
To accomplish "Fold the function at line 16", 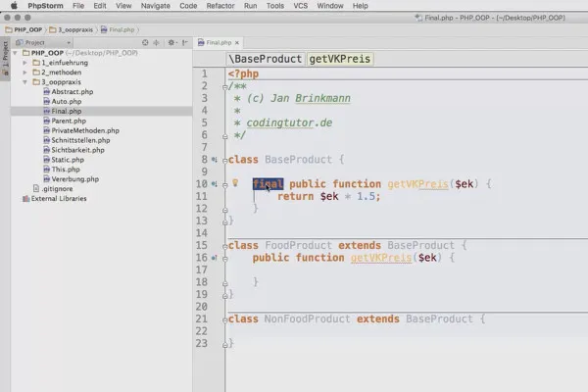I will tap(225, 259).
